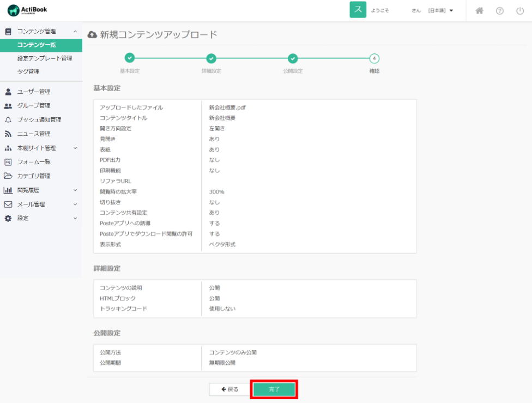The image size is (532, 403).
Task: Open カテゴリ管理 in sidebar
Action: 33,176
